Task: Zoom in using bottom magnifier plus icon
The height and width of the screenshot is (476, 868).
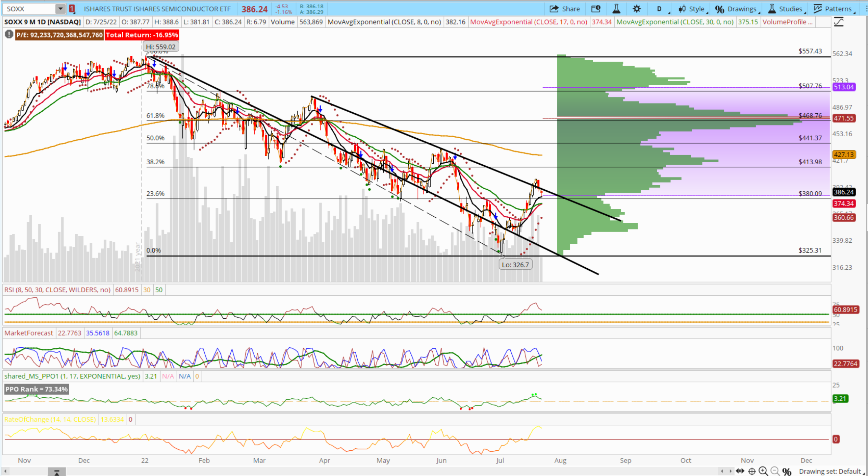Action: 763,471
